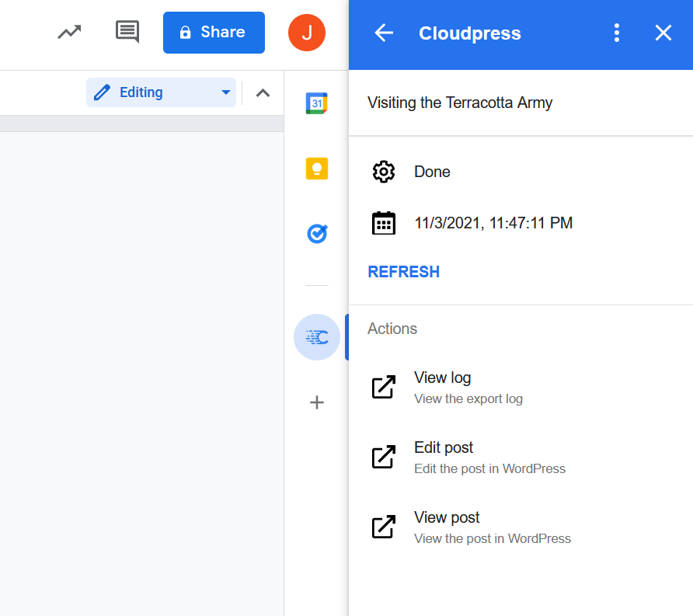Click the 11/3/2021, 11:47:11 PM timestamp
Viewport: 693px width, 616px height.
click(x=493, y=223)
